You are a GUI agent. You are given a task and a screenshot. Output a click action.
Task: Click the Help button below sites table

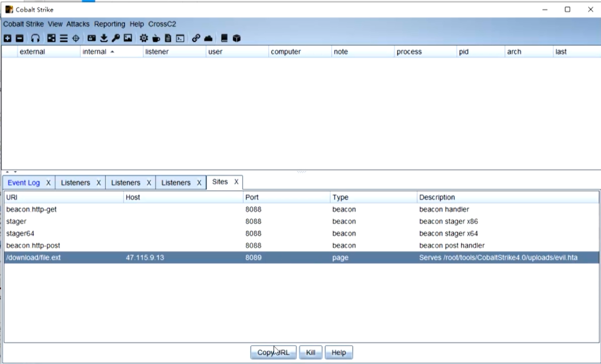[339, 353]
